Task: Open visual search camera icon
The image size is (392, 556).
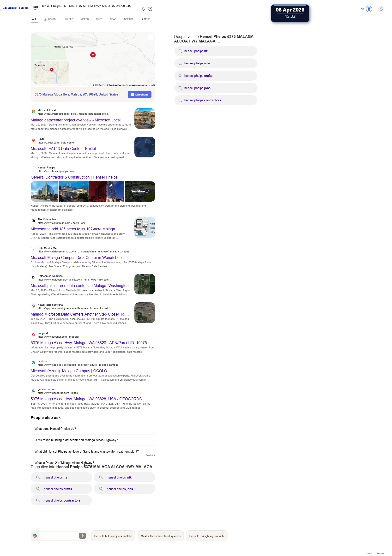Action: coord(150,9)
